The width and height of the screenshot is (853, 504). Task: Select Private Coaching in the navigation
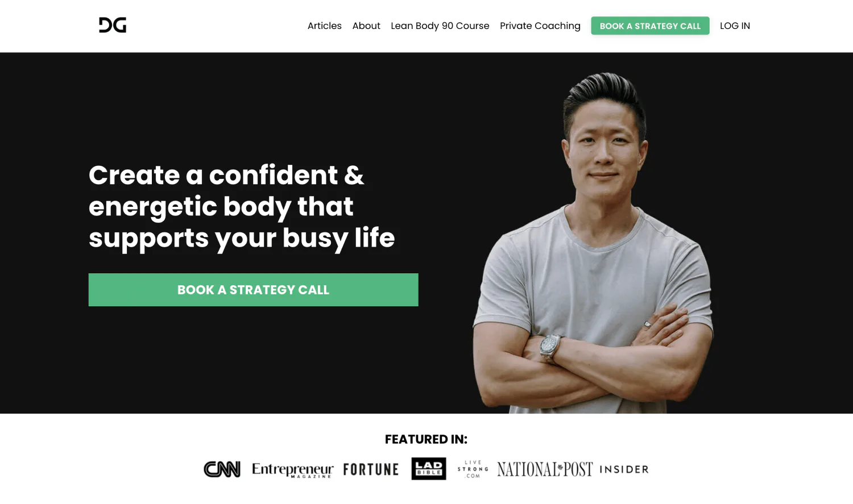pyautogui.click(x=540, y=26)
